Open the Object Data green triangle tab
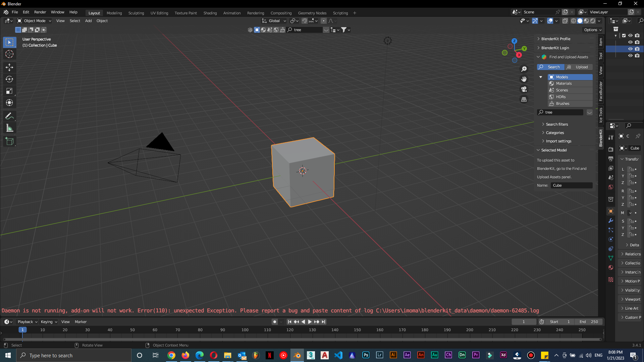 (611, 258)
